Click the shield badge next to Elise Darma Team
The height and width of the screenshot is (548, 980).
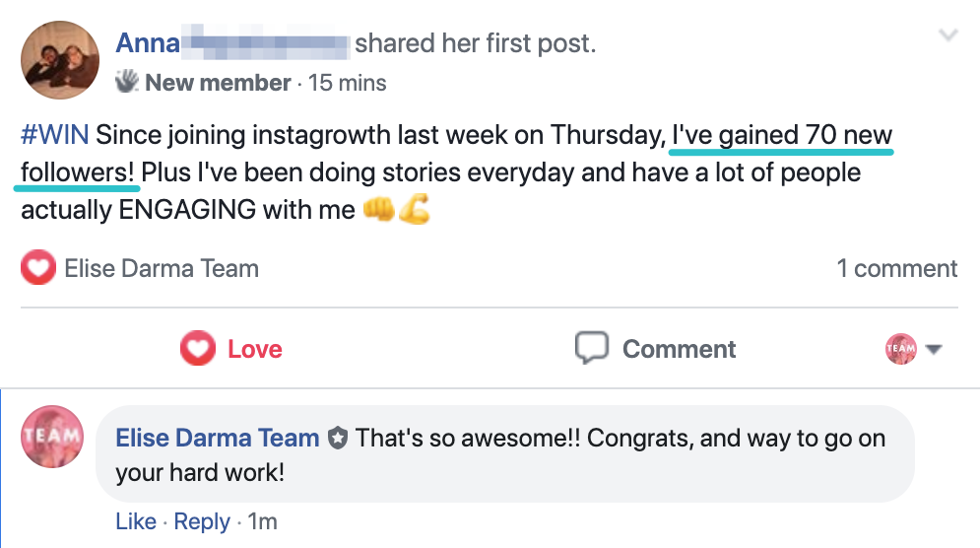point(338,439)
